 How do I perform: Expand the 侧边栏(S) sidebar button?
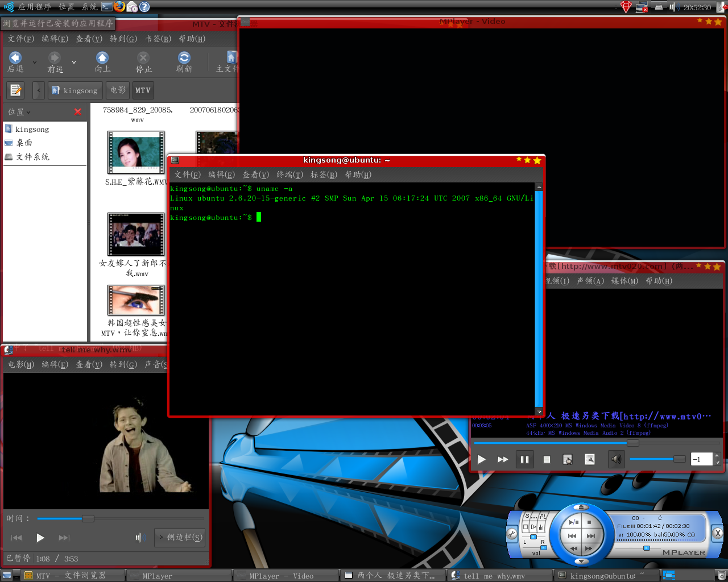(x=180, y=537)
